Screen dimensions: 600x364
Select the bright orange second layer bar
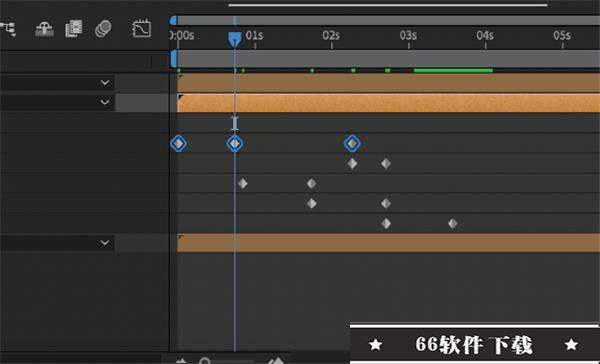point(388,103)
